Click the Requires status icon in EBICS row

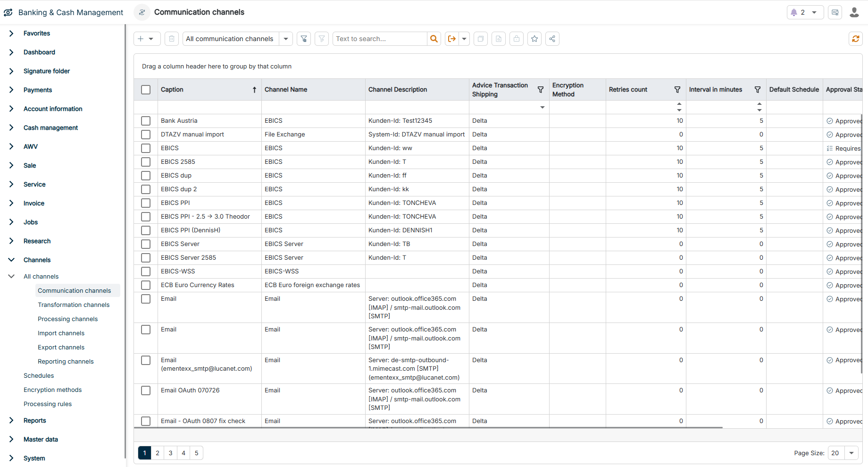830,148
